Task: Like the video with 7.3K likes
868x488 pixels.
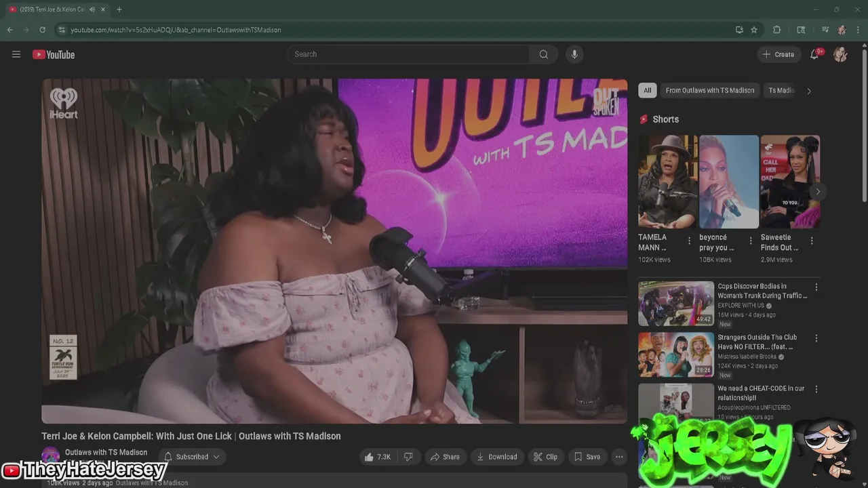Action: tap(378, 457)
